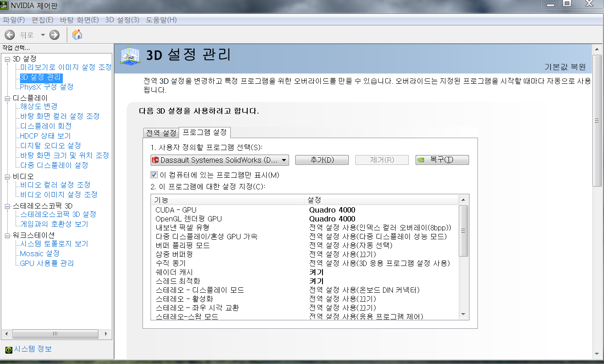
Task: Open 시스템 토폴로지 보기
Action: [x=54, y=244]
